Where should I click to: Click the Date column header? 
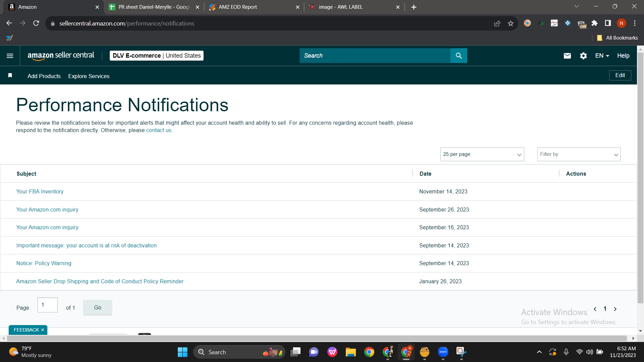[425, 174]
